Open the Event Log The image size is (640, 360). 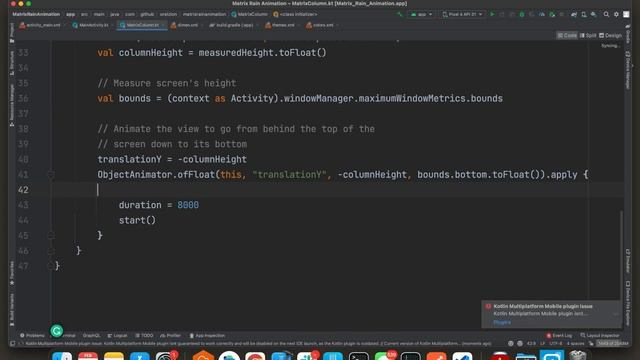(560, 336)
